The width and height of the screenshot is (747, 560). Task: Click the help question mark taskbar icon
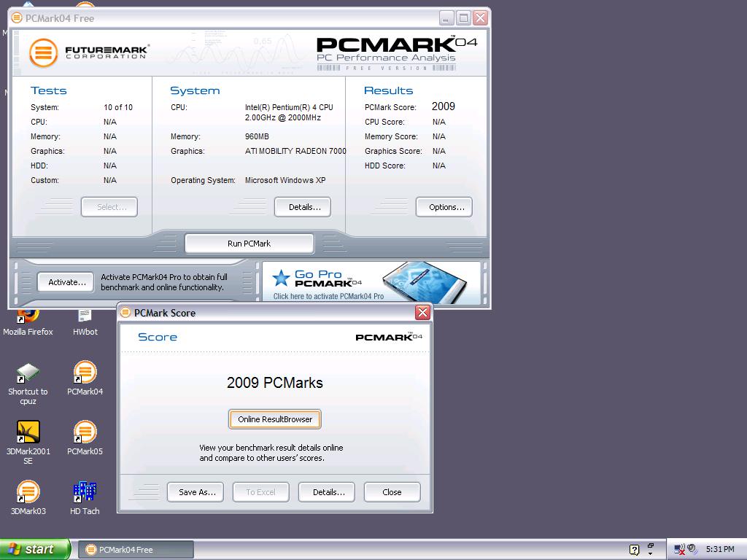(x=634, y=550)
